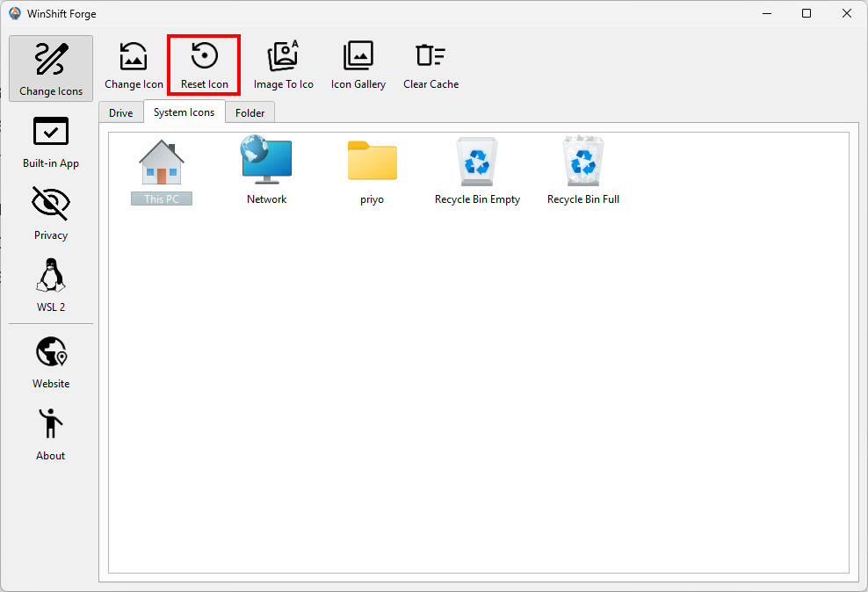Go to the Privacy section

tap(51, 214)
